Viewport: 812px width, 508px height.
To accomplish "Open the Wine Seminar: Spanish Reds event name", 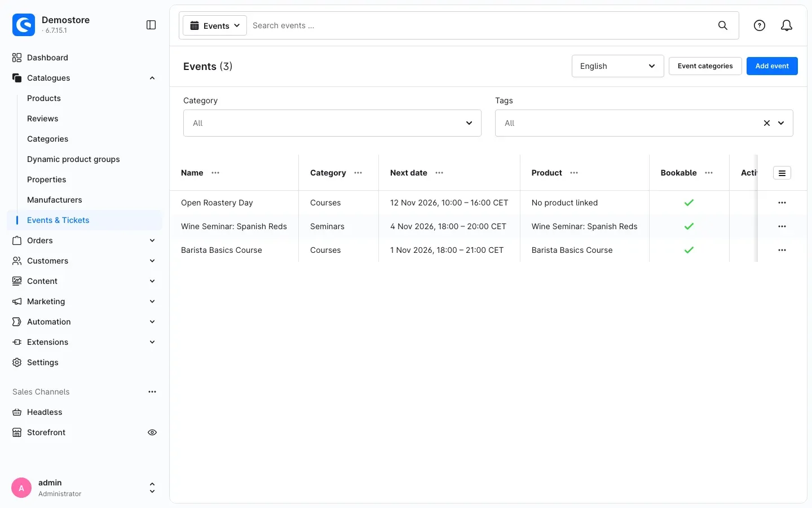I will tap(234, 226).
